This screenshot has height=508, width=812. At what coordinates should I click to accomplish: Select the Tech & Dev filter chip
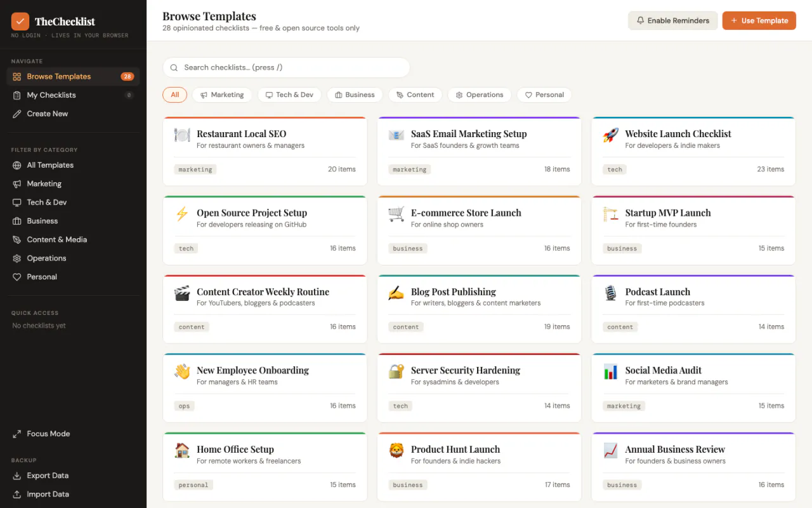(x=289, y=95)
